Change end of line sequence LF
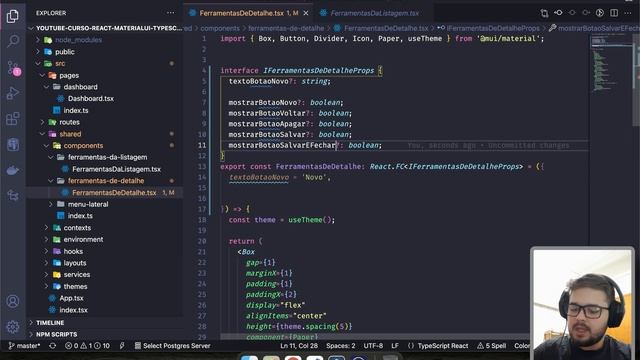This screenshot has height=360, width=640. (395, 346)
